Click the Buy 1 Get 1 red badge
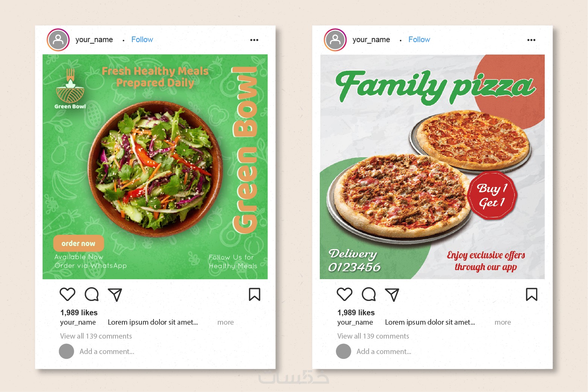The width and height of the screenshot is (588, 392). 492,195
